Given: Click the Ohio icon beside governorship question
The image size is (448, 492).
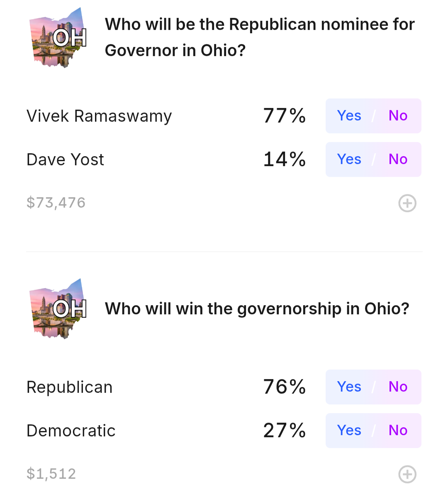Looking at the screenshot, I should 58,308.
